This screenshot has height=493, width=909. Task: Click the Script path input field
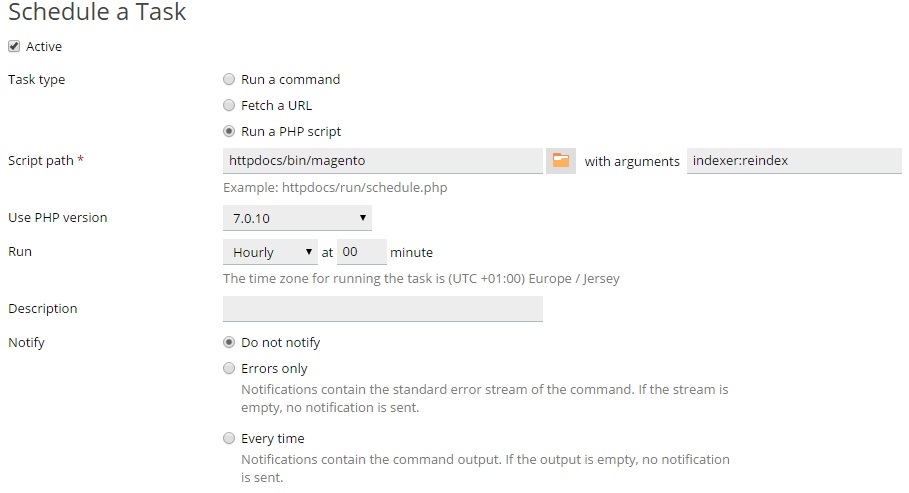(383, 160)
